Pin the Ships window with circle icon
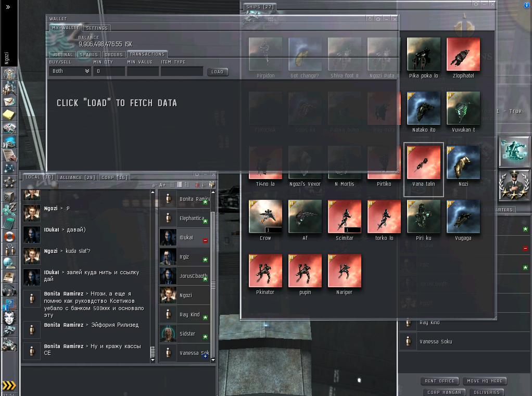The width and height of the screenshot is (532, 396). tap(476, 4)
